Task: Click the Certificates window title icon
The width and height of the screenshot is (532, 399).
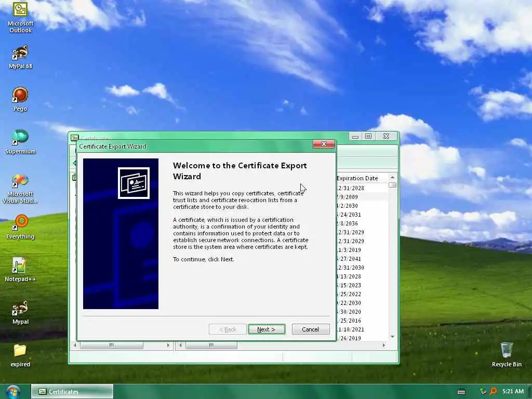Action: click(x=75, y=138)
